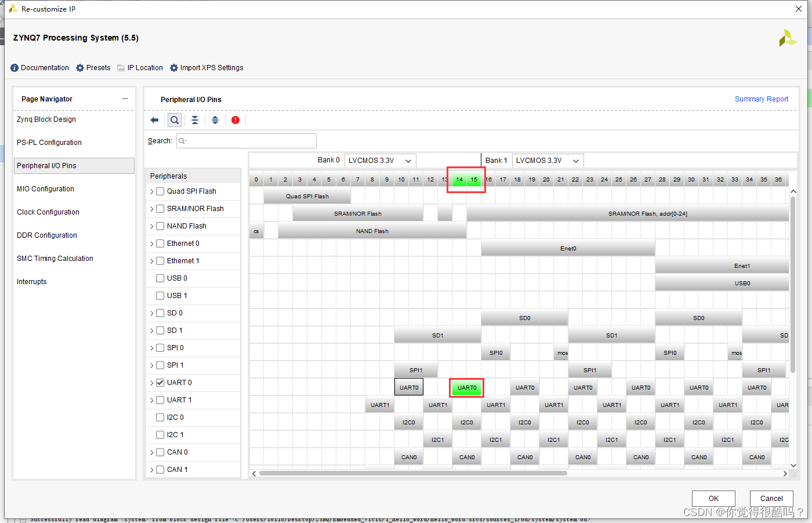Click the cs block in NAND Flash row
The height and width of the screenshot is (523, 812).
point(256,231)
